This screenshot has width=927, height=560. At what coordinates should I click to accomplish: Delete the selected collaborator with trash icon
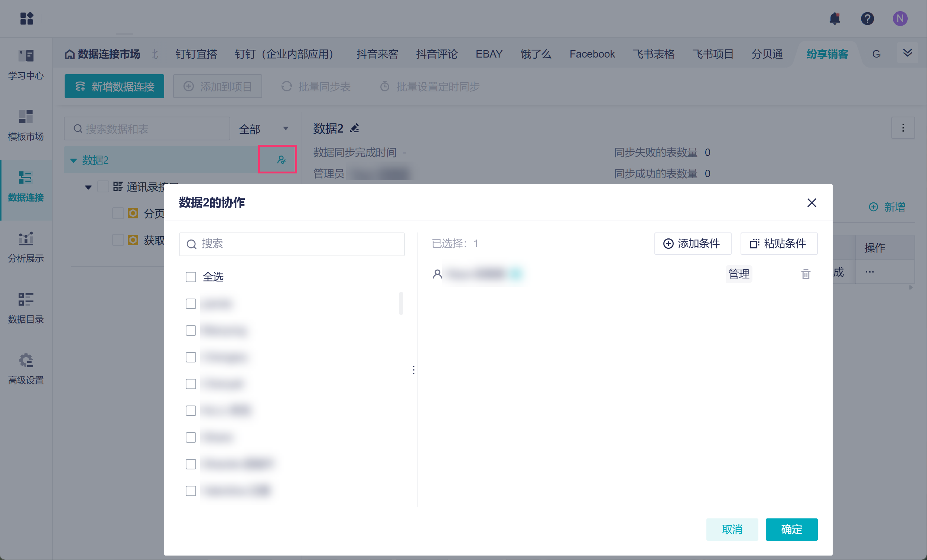(806, 274)
